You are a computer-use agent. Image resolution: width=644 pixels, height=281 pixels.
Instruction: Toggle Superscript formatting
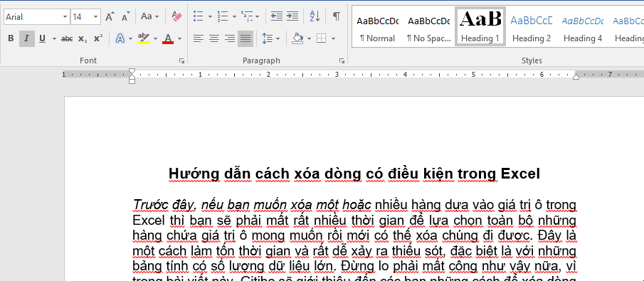(x=98, y=38)
